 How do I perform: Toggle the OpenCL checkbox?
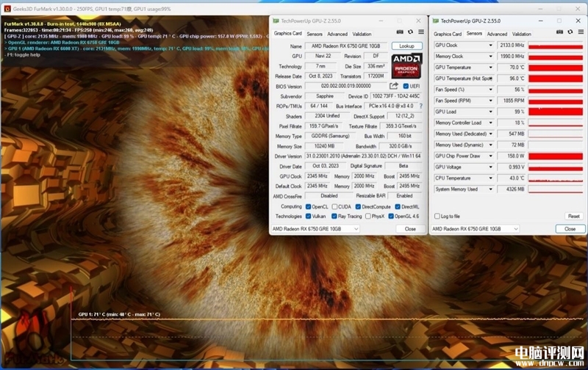pyautogui.click(x=308, y=207)
